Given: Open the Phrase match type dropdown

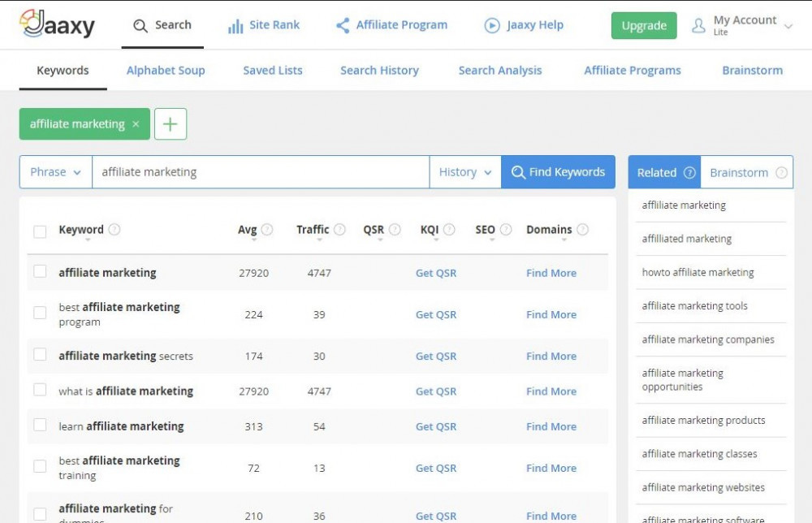Looking at the screenshot, I should click(x=56, y=172).
